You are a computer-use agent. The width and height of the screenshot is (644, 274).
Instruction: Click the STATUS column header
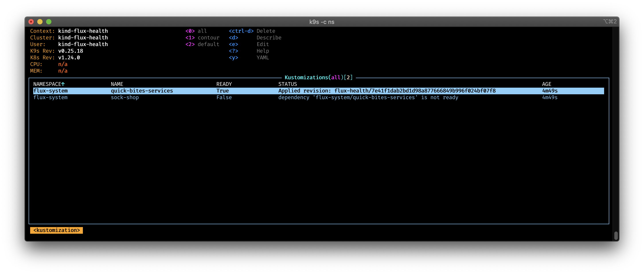(x=287, y=84)
